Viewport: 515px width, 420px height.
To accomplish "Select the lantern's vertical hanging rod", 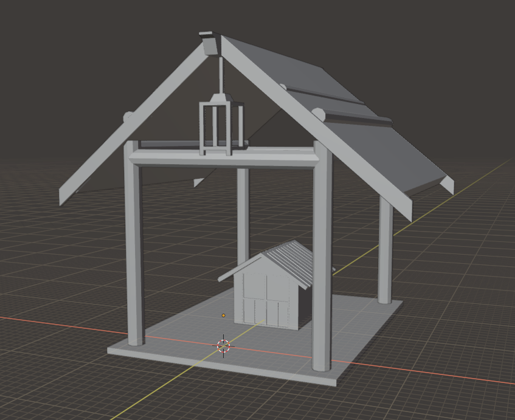I will coord(221,75).
